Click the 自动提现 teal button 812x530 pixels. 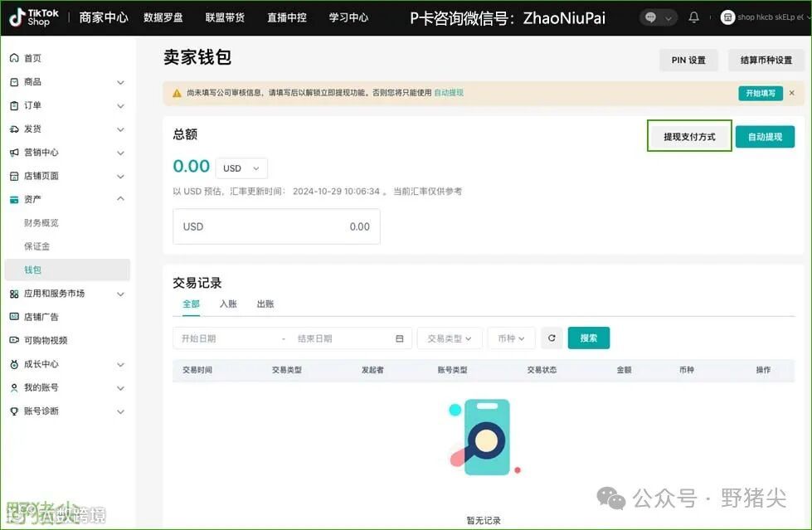coord(765,137)
